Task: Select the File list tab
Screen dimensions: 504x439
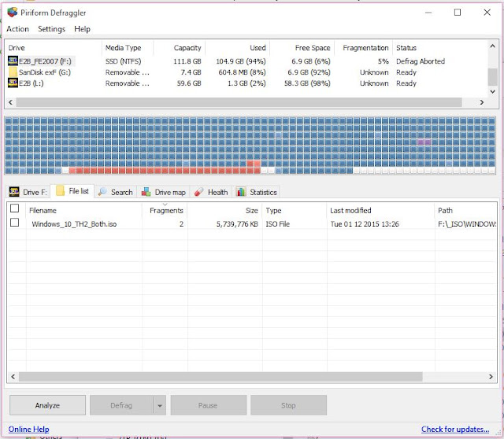Action: point(73,191)
